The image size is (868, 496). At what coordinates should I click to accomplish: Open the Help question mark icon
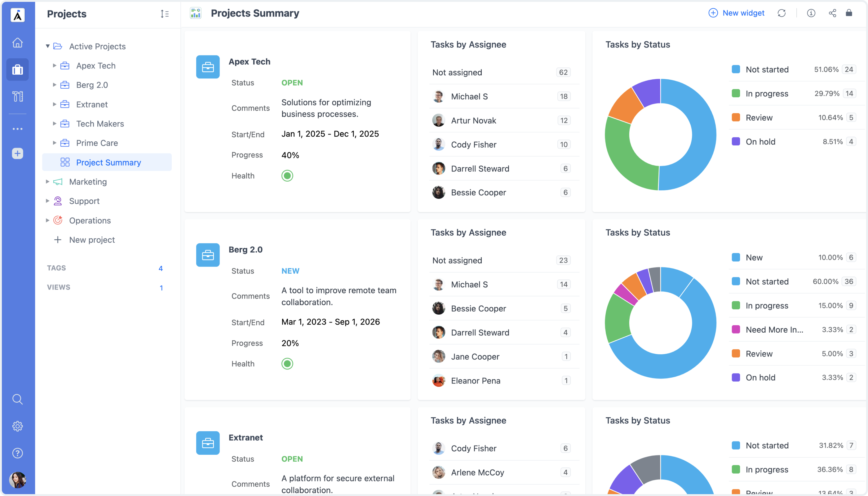coord(17,453)
